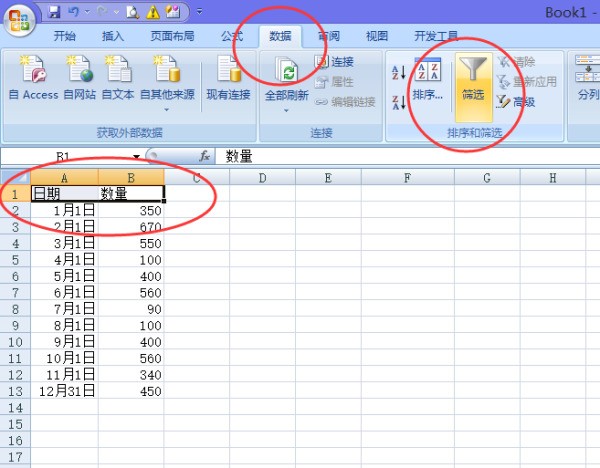Click edit links (编辑链接)
Screen dimensions: 600x468
tap(345, 102)
